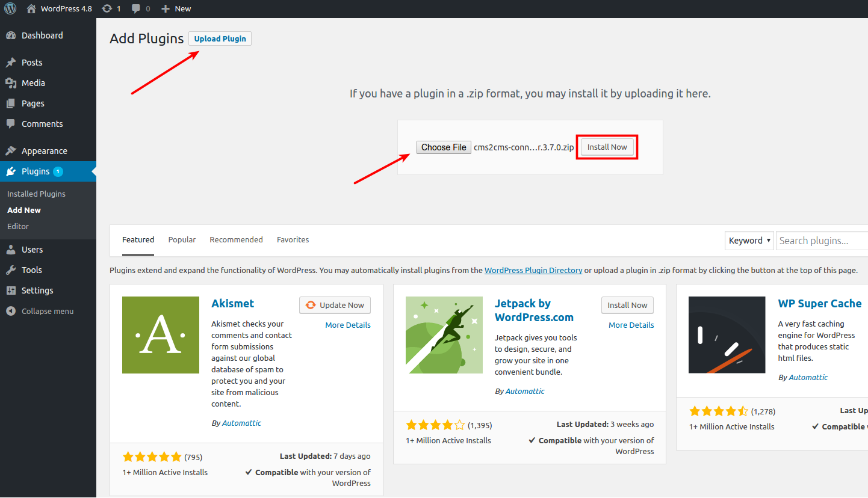
Task: Click the Dashboard gauge icon
Action: click(11, 35)
